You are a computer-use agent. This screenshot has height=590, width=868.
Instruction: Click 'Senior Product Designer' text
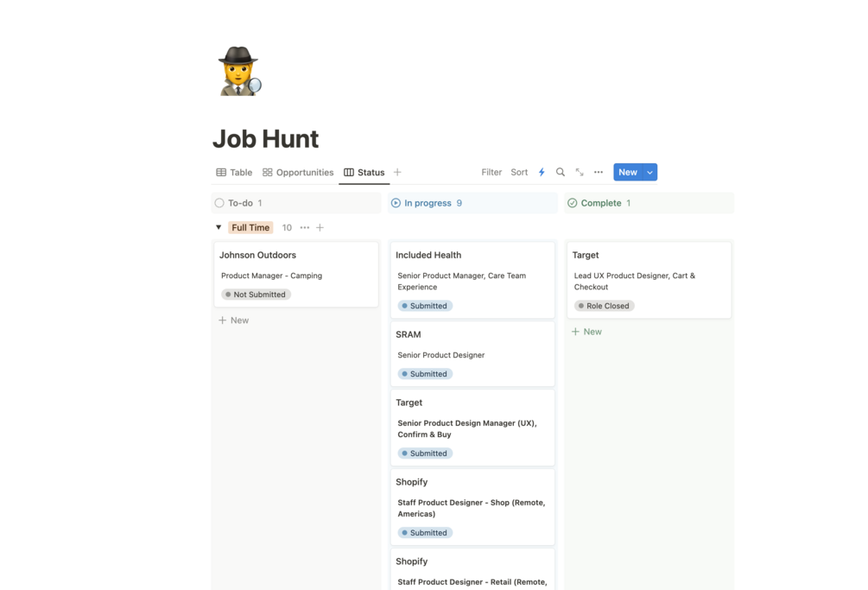coord(440,355)
